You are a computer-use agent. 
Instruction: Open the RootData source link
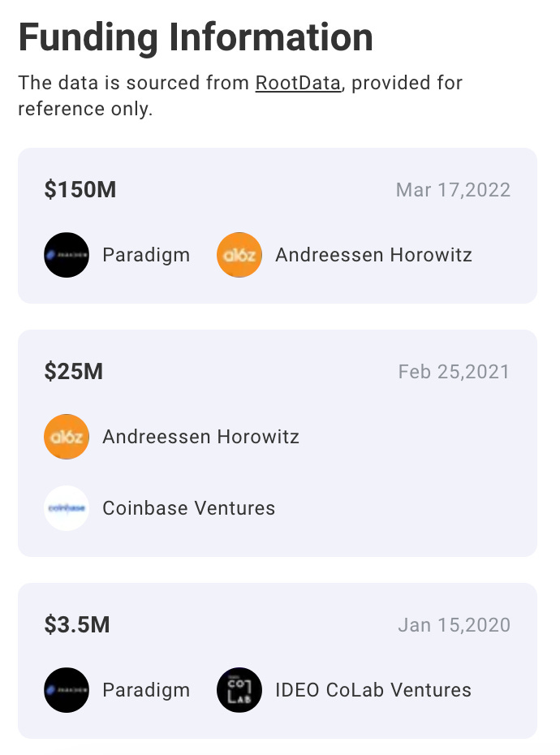click(298, 83)
